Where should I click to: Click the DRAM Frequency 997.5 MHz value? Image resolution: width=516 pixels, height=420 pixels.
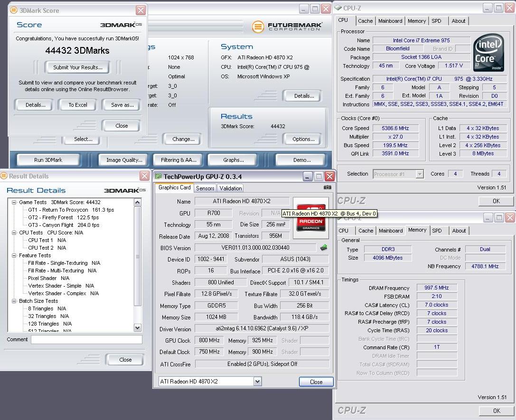436,288
